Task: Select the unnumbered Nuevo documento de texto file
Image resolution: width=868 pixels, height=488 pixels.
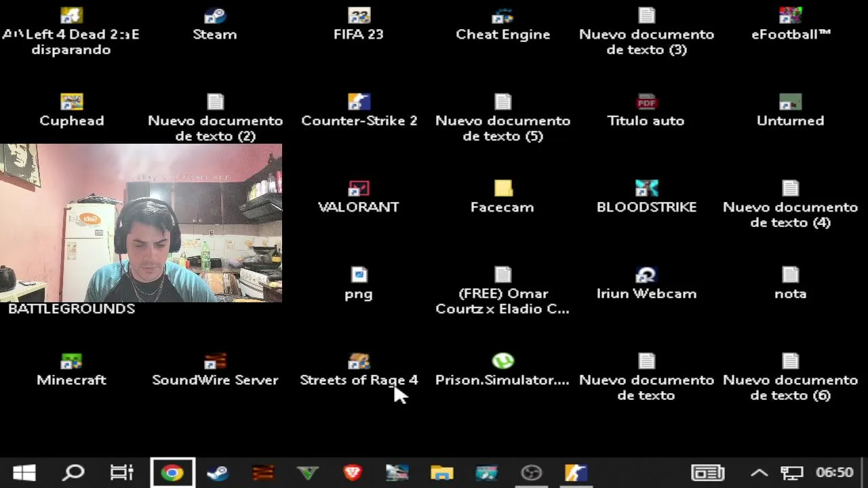Action: coord(646,378)
